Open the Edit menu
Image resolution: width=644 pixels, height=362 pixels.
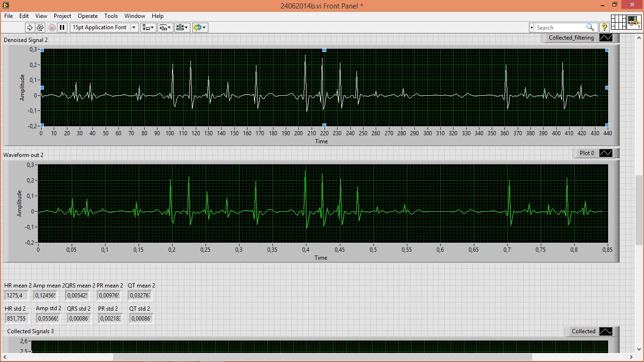click(x=24, y=16)
